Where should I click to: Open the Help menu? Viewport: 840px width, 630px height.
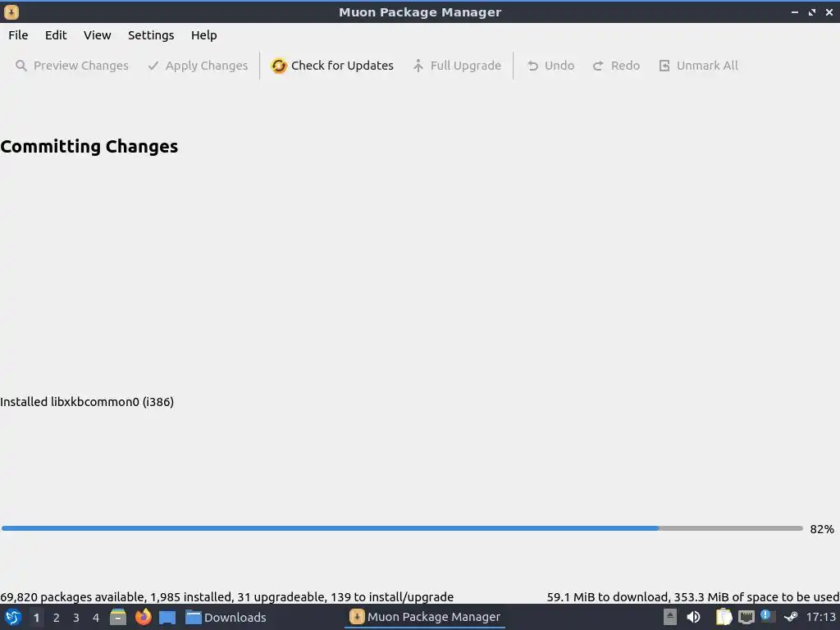[203, 35]
